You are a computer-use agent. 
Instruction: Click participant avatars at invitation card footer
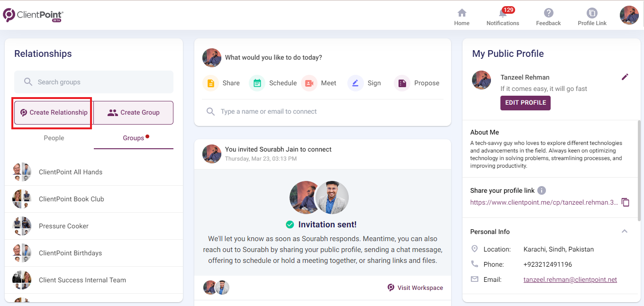click(217, 288)
